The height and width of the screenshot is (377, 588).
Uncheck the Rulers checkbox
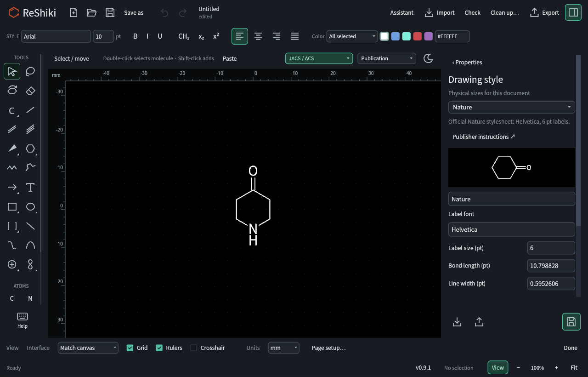click(159, 348)
